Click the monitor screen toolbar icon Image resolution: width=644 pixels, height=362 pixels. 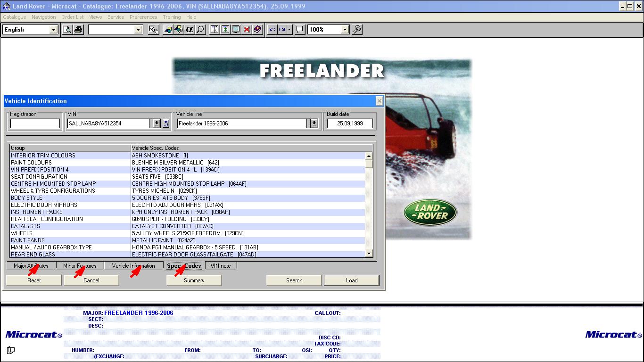[x=236, y=30]
